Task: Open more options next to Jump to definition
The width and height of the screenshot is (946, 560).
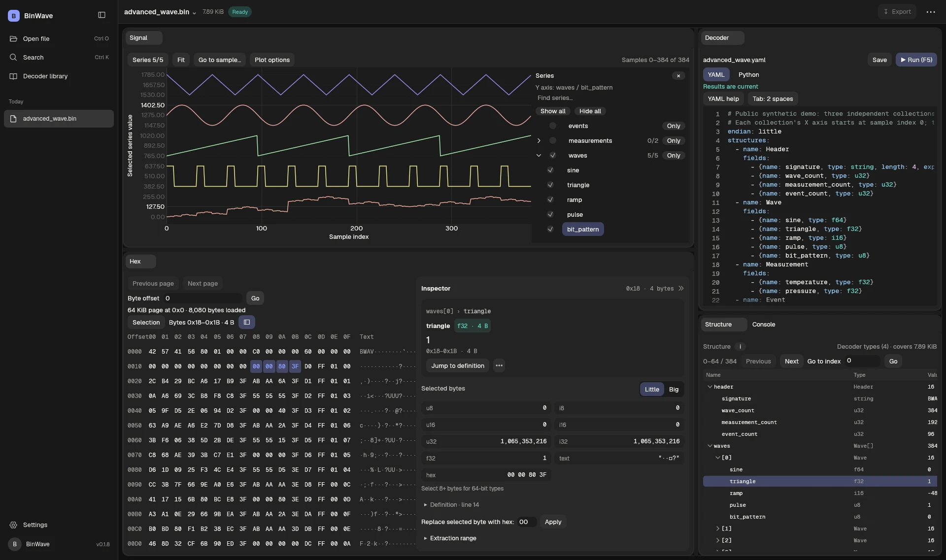Action: click(x=499, y=366)
